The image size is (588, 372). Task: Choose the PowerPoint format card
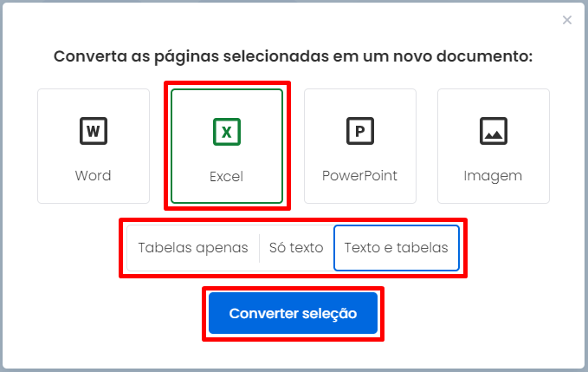tap(360, 146)
